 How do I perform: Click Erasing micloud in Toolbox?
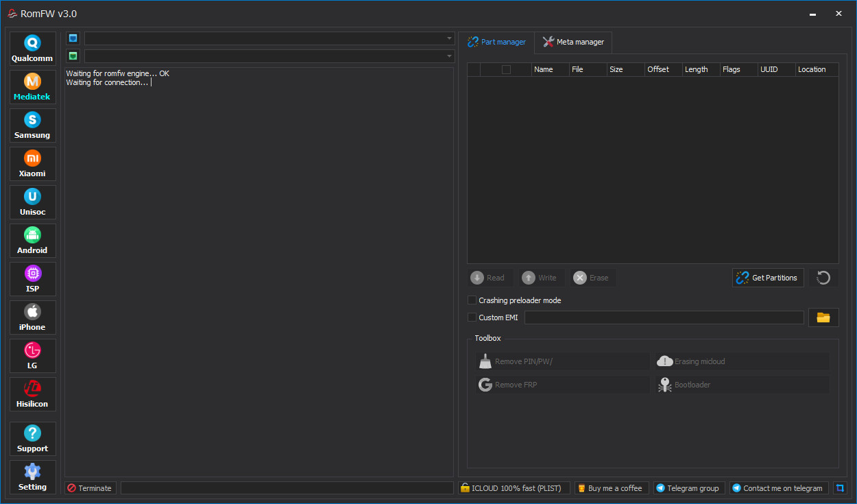[743, 361]
